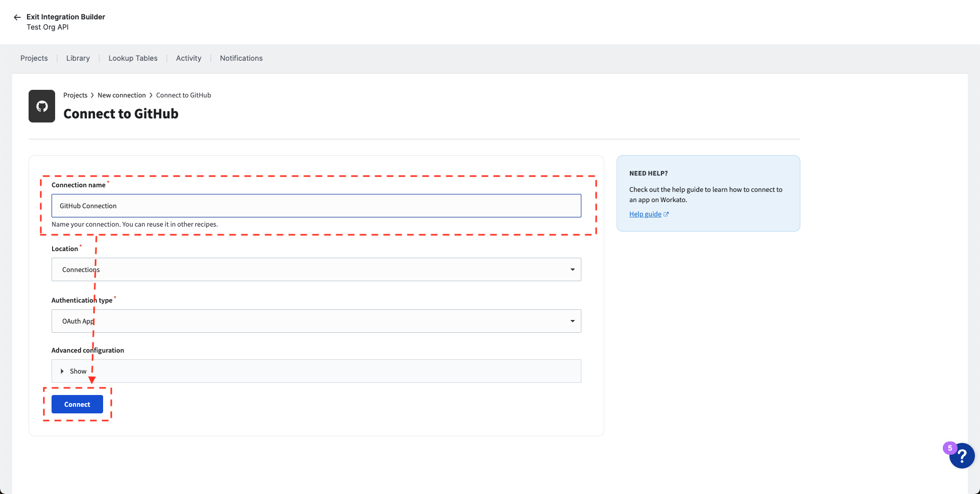Click the GitHub logo icon

point(42,106)
